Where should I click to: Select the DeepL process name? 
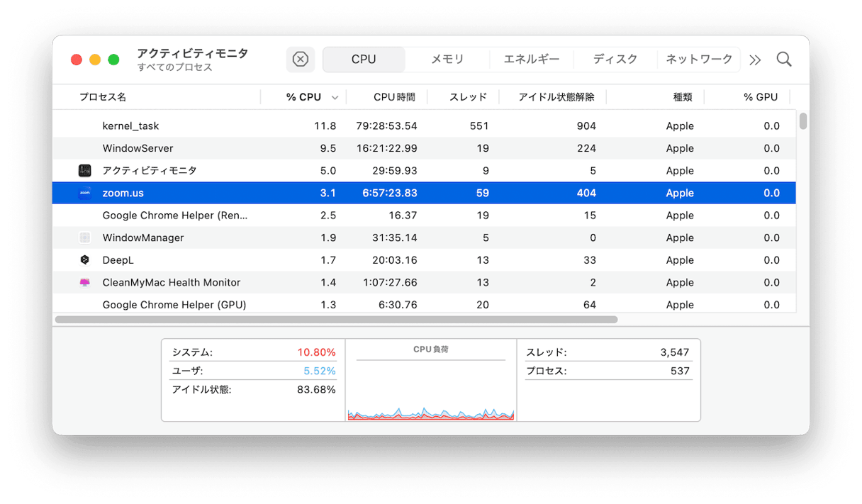[x=118, y=260]
